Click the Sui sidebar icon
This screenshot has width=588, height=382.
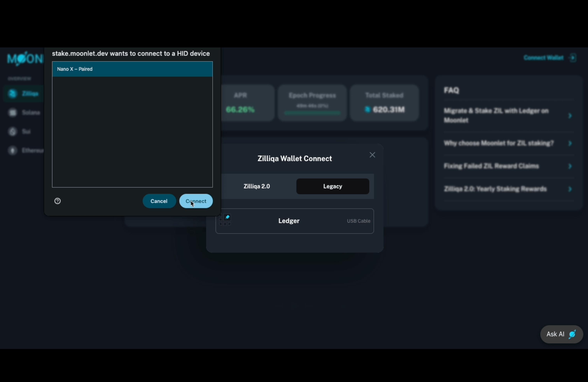point(12,131)
